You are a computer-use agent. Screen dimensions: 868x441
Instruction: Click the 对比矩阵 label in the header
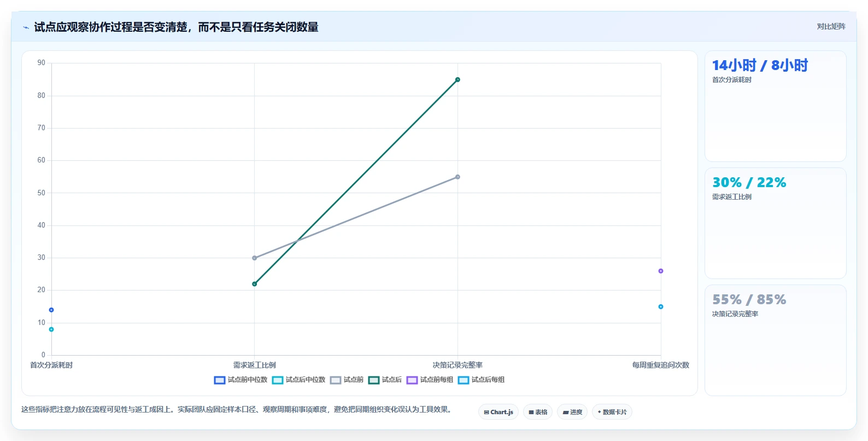pyautogui.click(x=831, y=26)
